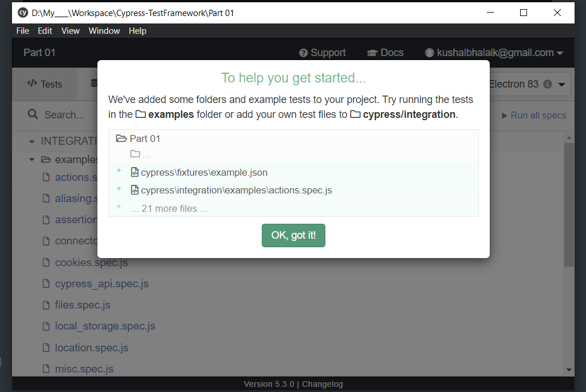Viewport: 586px width, 392px height.
Task: Click the folder icon of the examples tree item
Action: pyautogui.click(x=46, y=160)
